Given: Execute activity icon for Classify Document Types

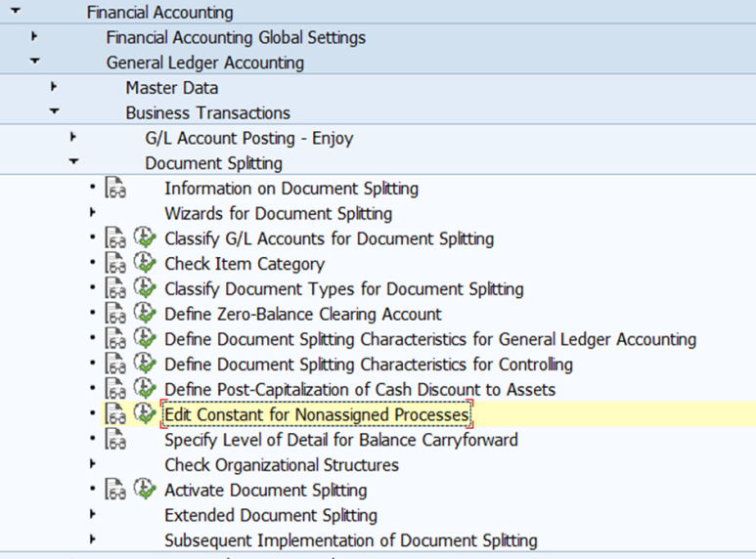Looking at the screenshot, I should click(x=145, y=288).
